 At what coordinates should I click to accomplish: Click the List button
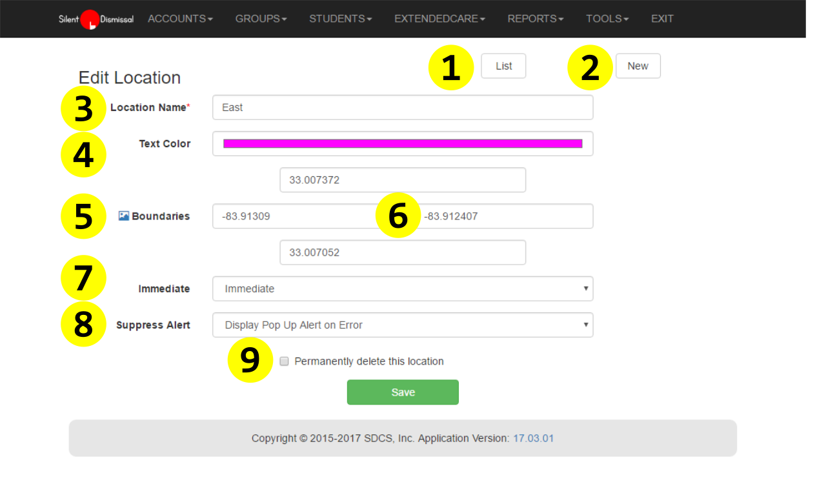(503, 66)
